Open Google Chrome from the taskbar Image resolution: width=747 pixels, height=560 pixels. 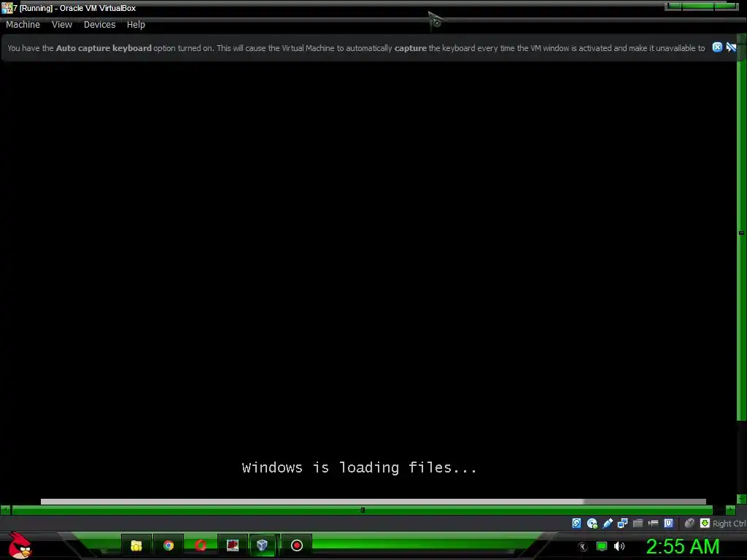[169, 545]
